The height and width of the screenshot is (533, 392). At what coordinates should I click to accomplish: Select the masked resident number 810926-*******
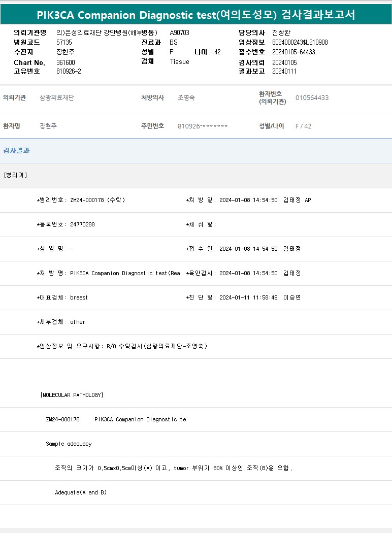[203, 126]
